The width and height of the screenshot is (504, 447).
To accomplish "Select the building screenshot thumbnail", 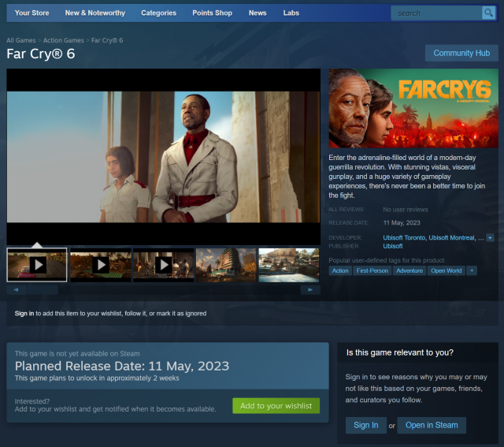I will click(x=226, y=265).
